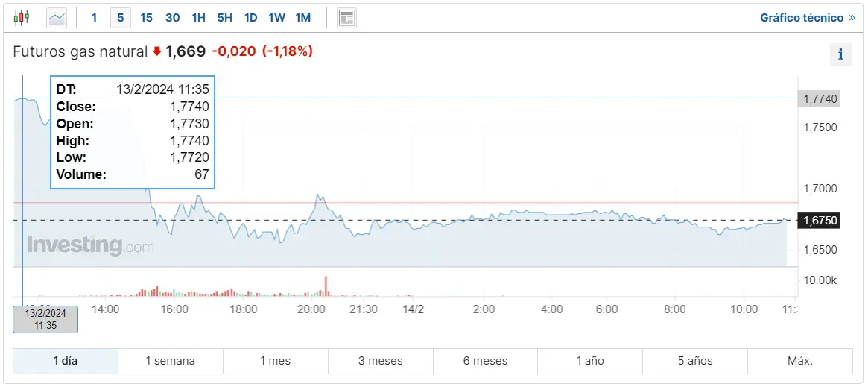The height and width of the screenshot is (387, 868).
Task: Set interval to 1W
Action: pyautogui.click(x=276, y=17)
